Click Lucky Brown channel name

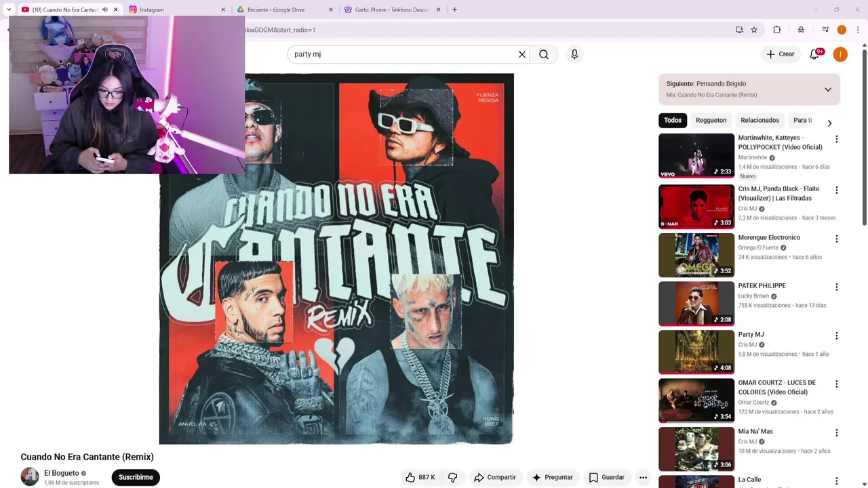point(753,296)
